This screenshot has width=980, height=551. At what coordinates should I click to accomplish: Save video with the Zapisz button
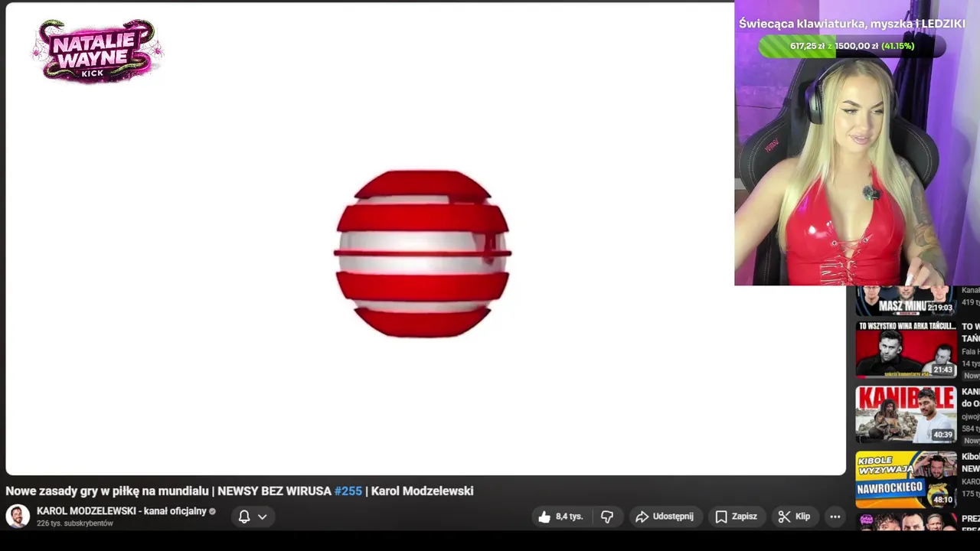pos(736,517)
